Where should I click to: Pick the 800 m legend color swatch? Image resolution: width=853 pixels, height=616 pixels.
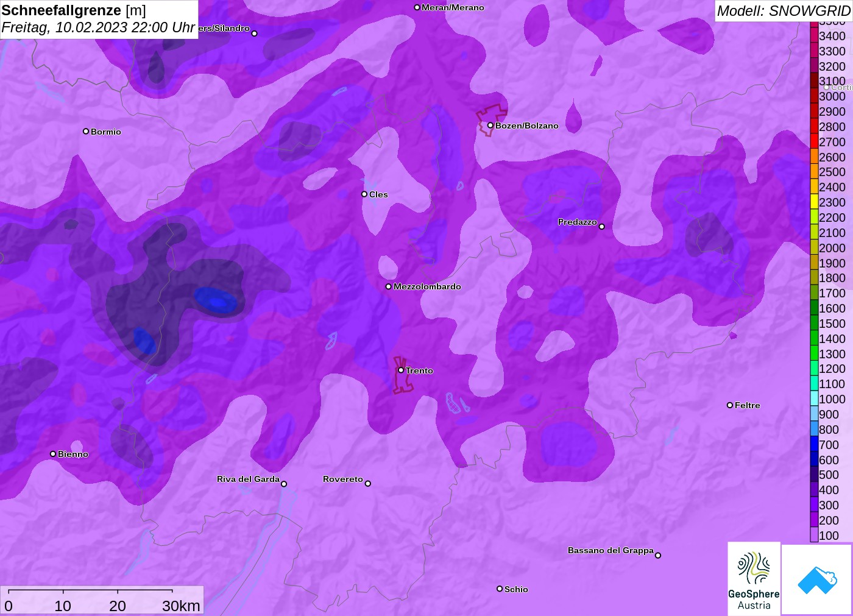[814, 429]
